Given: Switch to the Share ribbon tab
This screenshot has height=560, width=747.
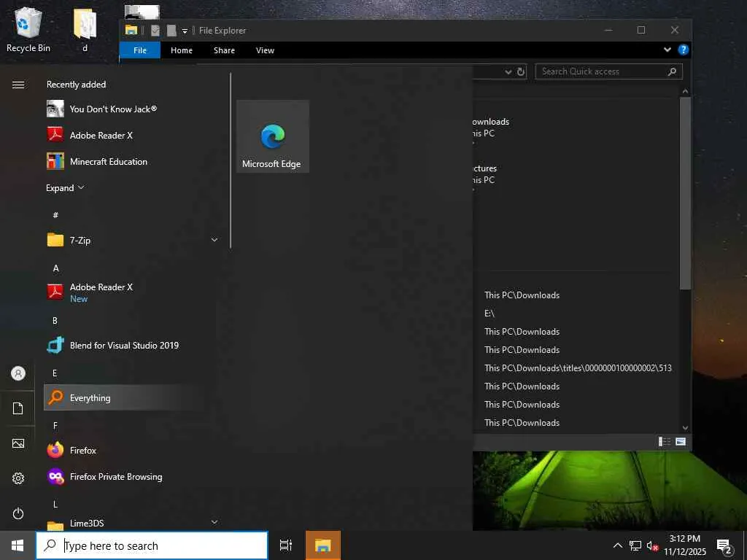Looking at the screenshot, I should [224, 50].
